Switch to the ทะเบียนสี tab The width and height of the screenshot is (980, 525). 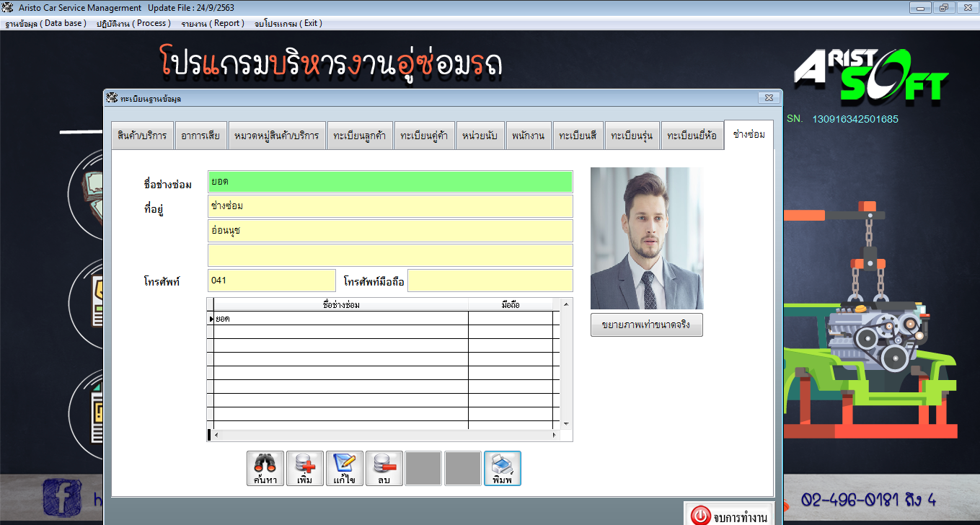point(578,136)
